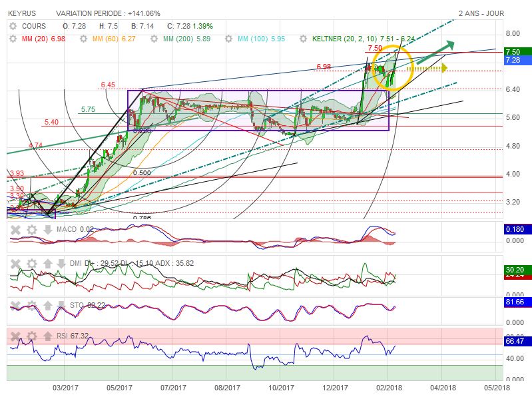Image resolution: width=532 pixels, height=397 pixels.
Task: Open settings gear for COURS
Action: pos(13,26)
